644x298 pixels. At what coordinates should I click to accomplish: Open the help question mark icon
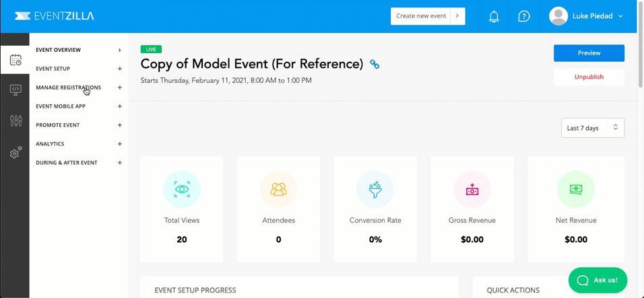(523, 16)
